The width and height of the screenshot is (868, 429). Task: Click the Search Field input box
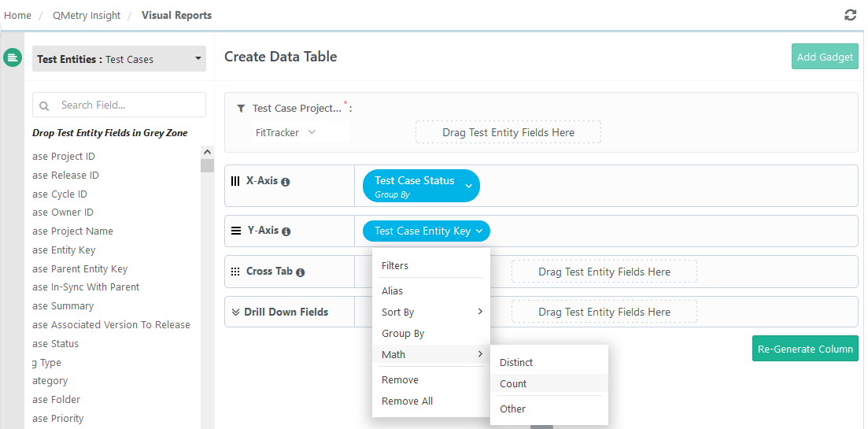[119, 105]
